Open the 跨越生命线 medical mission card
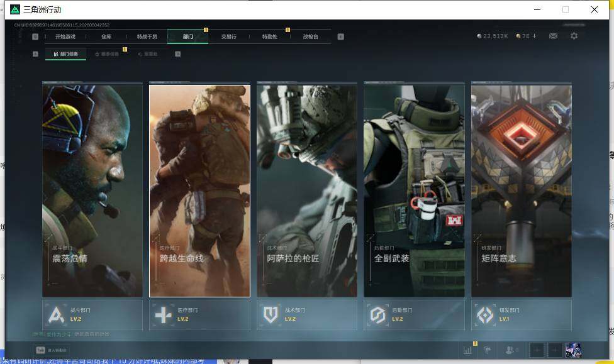 tap(199, 190)
